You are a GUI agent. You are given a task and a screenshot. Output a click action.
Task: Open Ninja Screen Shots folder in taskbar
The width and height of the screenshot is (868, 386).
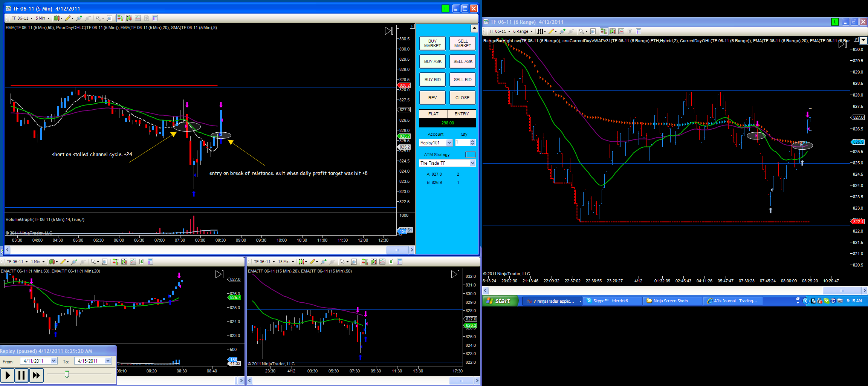(673, 301)
